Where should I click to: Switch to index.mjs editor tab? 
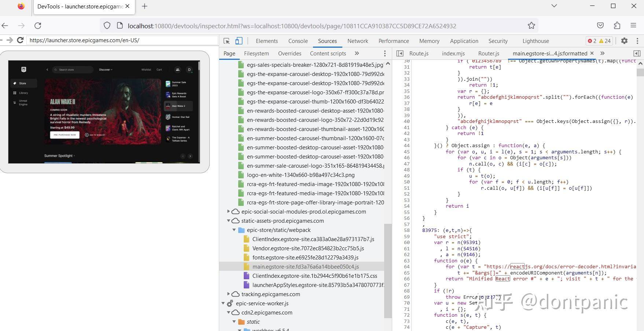453,53
